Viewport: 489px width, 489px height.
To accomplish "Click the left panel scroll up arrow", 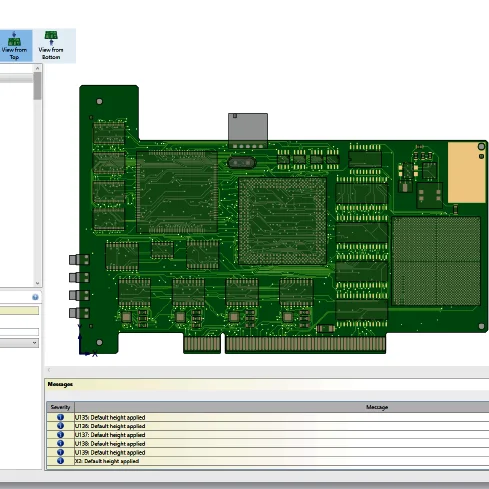I will pyautogui.click(x=37, y=68).
